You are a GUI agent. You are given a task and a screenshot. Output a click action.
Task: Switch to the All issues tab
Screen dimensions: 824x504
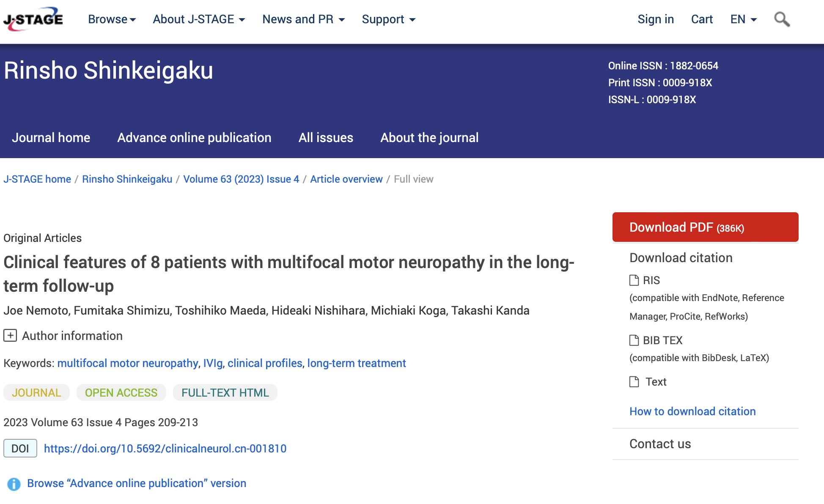[325, 137]
